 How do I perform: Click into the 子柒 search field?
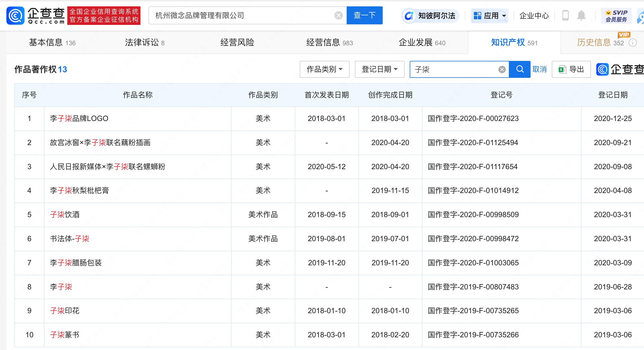453,69
